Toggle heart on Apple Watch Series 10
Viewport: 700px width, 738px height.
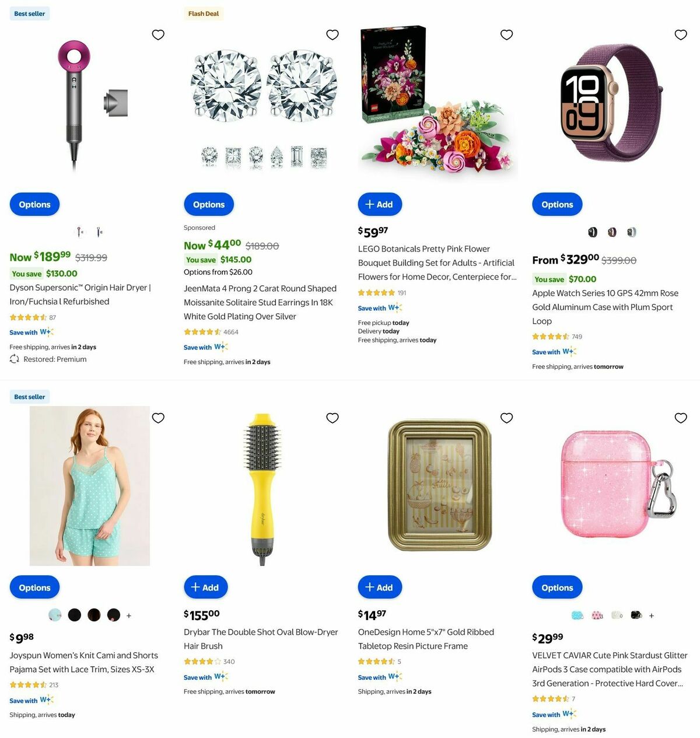(681, 35)
